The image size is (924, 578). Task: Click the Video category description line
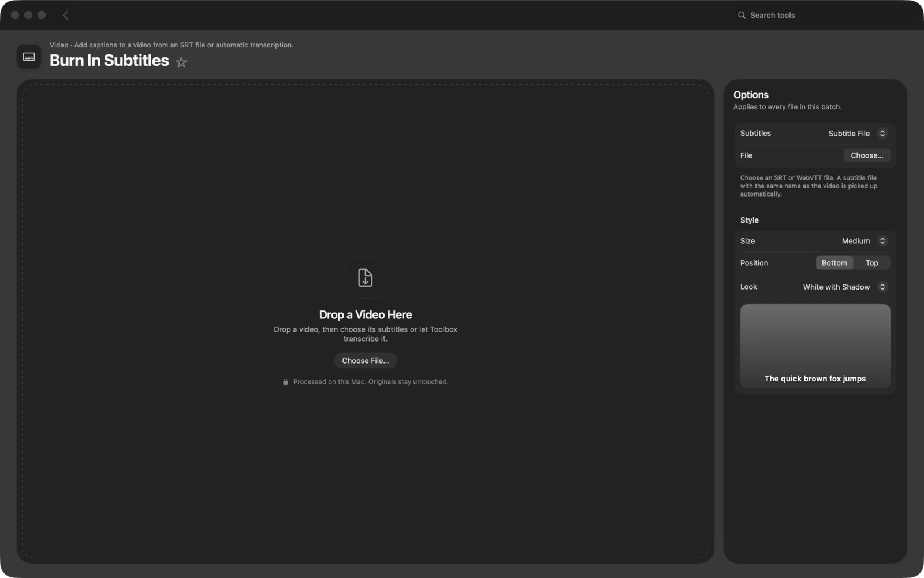[172, 45]
